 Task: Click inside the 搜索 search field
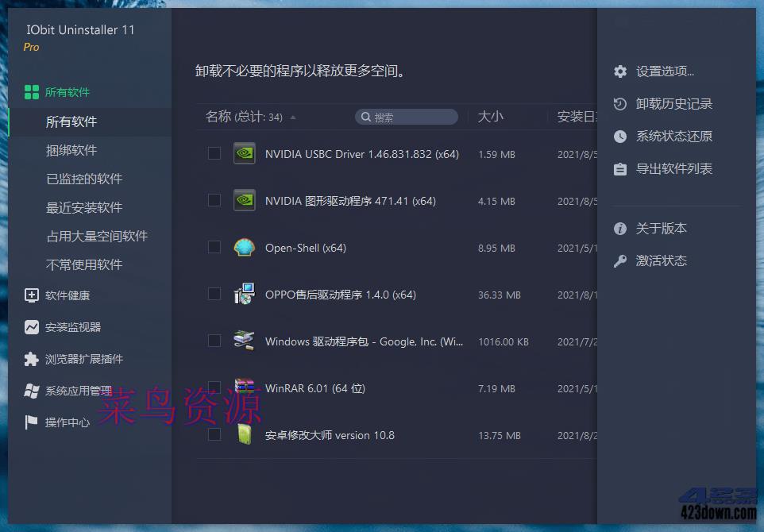click(407, 116)
